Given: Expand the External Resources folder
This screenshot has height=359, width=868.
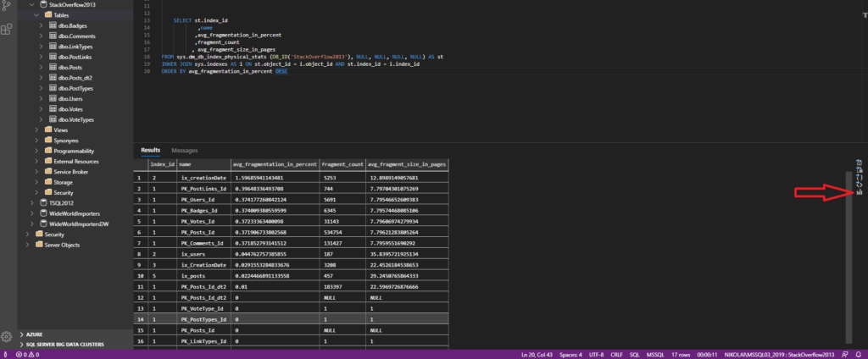Looking at the screenshot, I should click(36, 162).
